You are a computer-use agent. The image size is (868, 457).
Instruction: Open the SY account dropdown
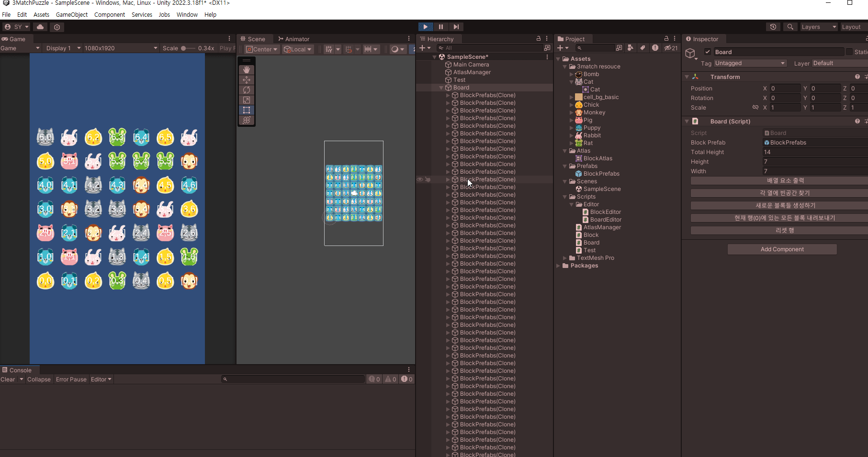[x=17, y=27]
